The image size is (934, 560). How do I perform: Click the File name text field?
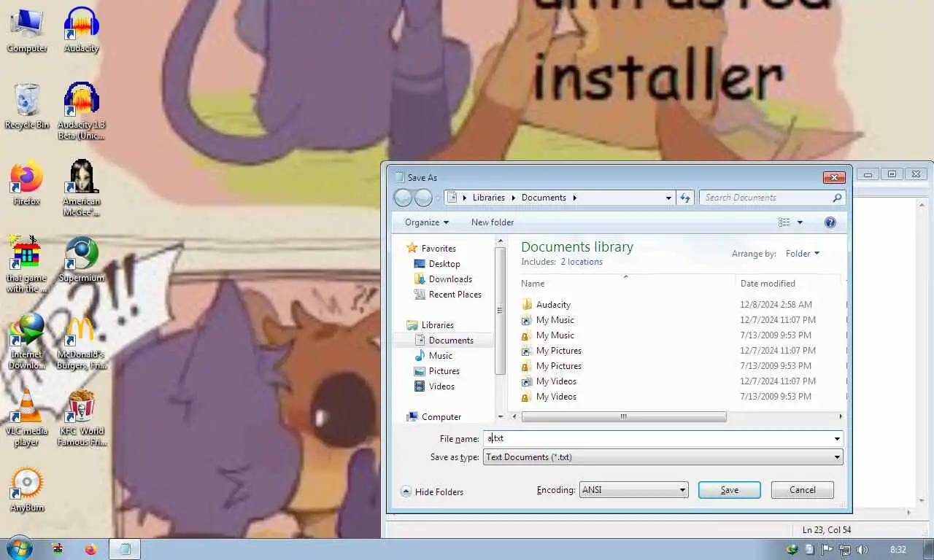pyautogui.click(x=656, y=439)
